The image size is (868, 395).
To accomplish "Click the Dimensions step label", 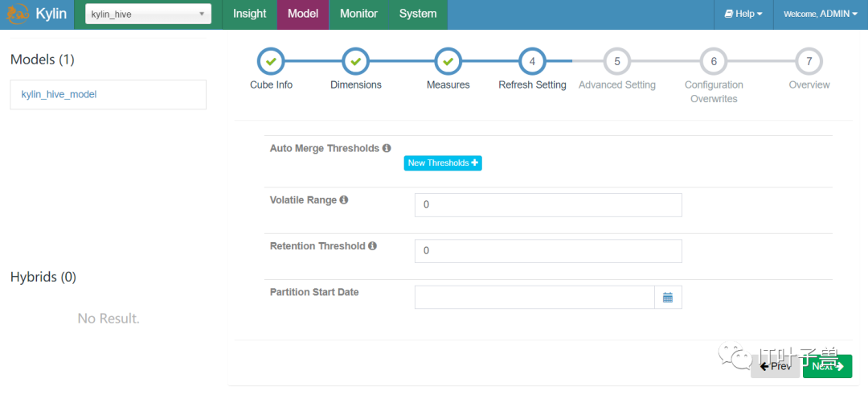I will click(356, 85).
